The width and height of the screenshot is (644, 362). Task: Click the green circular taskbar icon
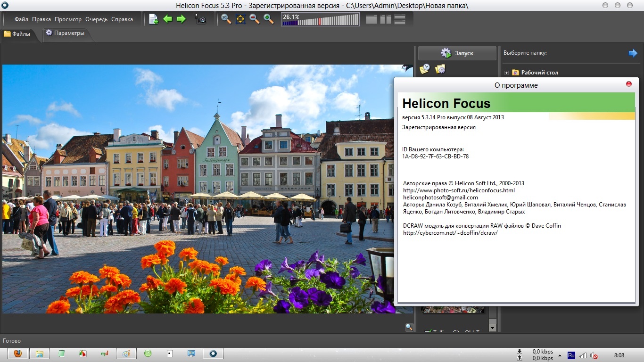148,354
